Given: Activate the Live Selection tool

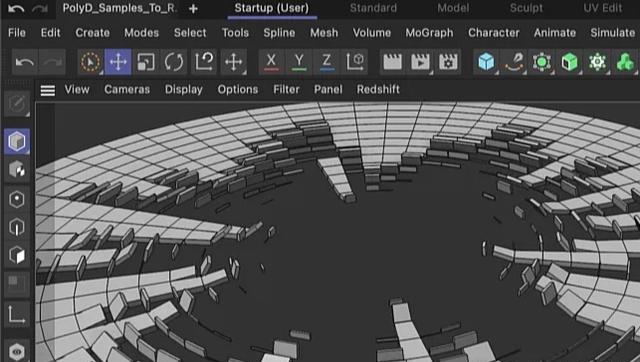Looking at the screenshot, I should pos(90,62).
